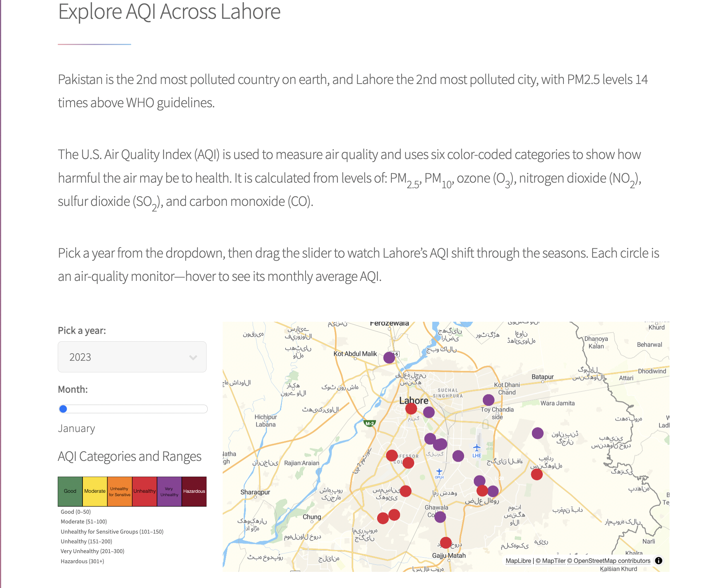Click the OPLH airfield icon

pos(439,472)
